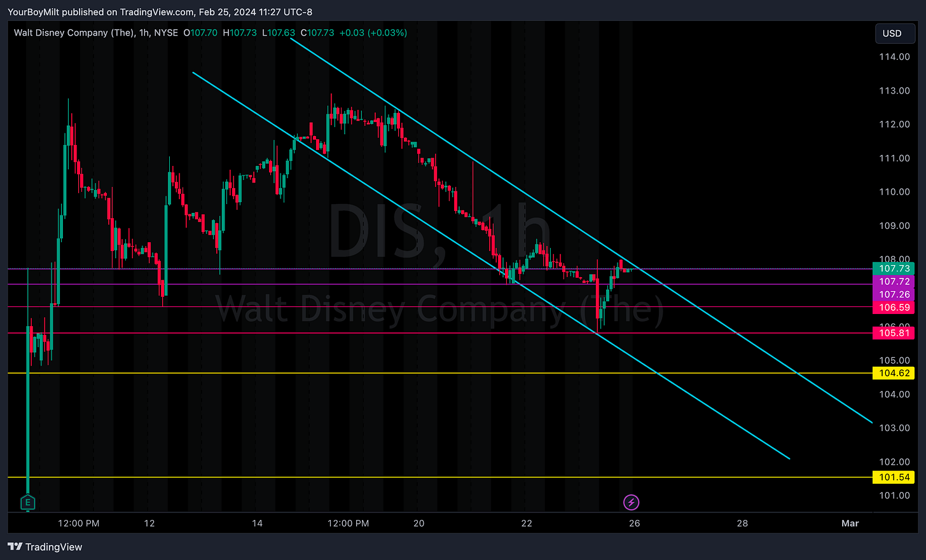Select the yellow 104.62 price label
Image resolution: width=926 pixels, height=560 pixels.
(894, 373)
